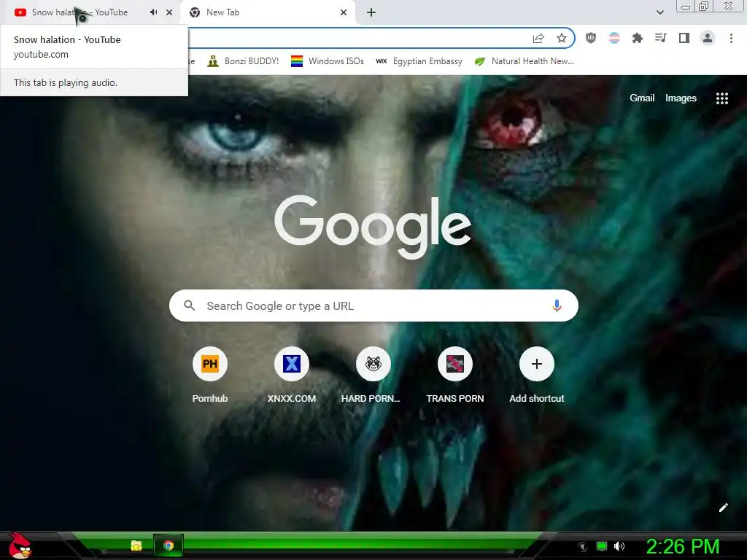Open a new browser tab with plus
The height and width of the screenshot is (560, 747).
(371, 12)
